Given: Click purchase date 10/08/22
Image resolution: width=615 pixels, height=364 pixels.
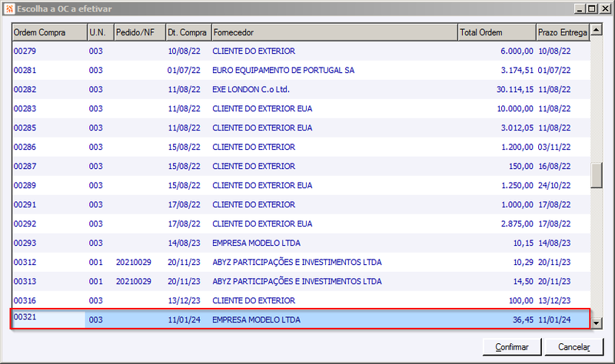Looking at the screenshot, I should (x=184, y=51).
